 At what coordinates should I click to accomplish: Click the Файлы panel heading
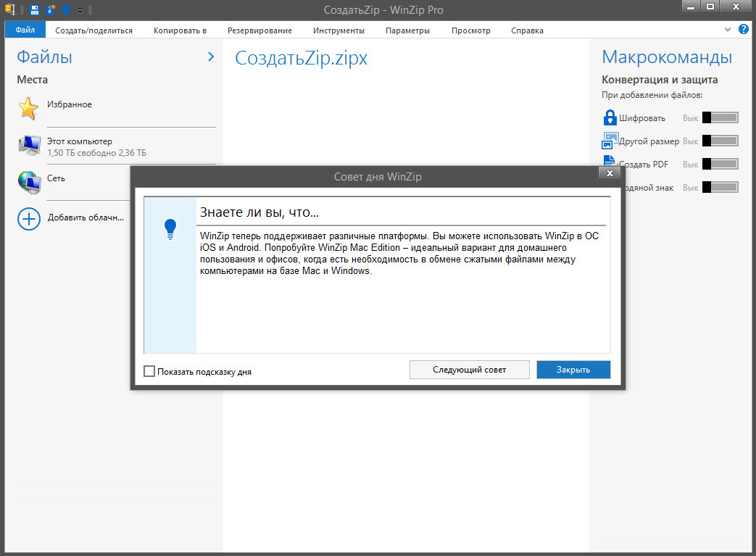tap(44, 57)
